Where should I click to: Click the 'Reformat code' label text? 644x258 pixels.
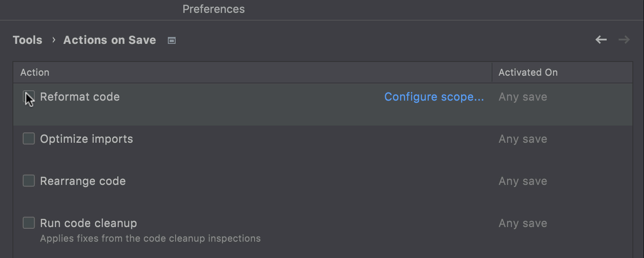coord(80,97)
